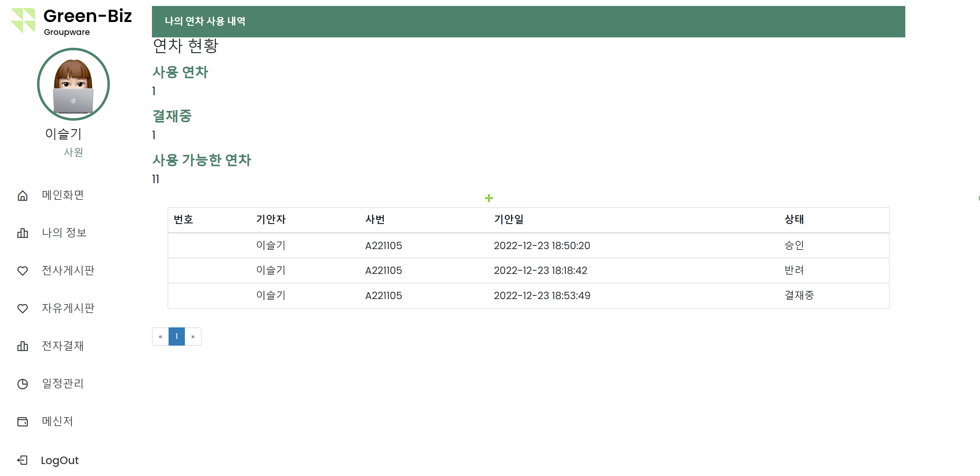This screenshot has height=476, width=980.
Task: Click the heart icon next to 전사게시판
Action: pos(23,271)
